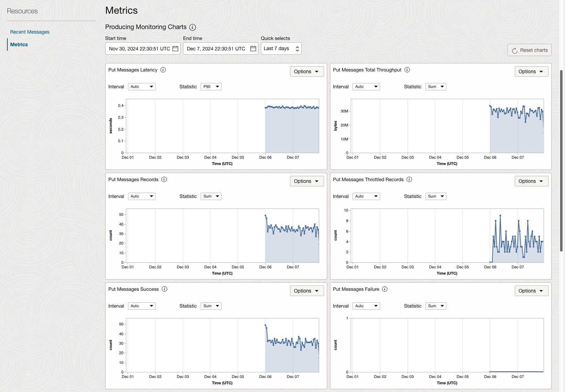Change Sum Statistic on Put Messages Failure
The width and height of the screenshot is (565, 392).
(436, 306)
